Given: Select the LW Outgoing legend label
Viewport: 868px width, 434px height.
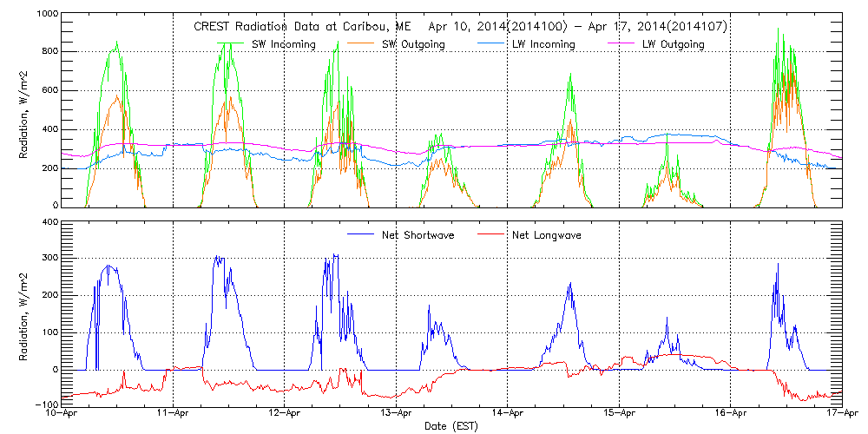Looking at the screenshot, I should pos(673,44).
